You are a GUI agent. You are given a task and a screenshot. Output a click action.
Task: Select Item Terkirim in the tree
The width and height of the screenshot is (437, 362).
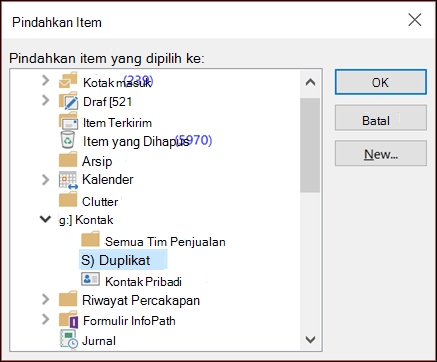[117, 123]
